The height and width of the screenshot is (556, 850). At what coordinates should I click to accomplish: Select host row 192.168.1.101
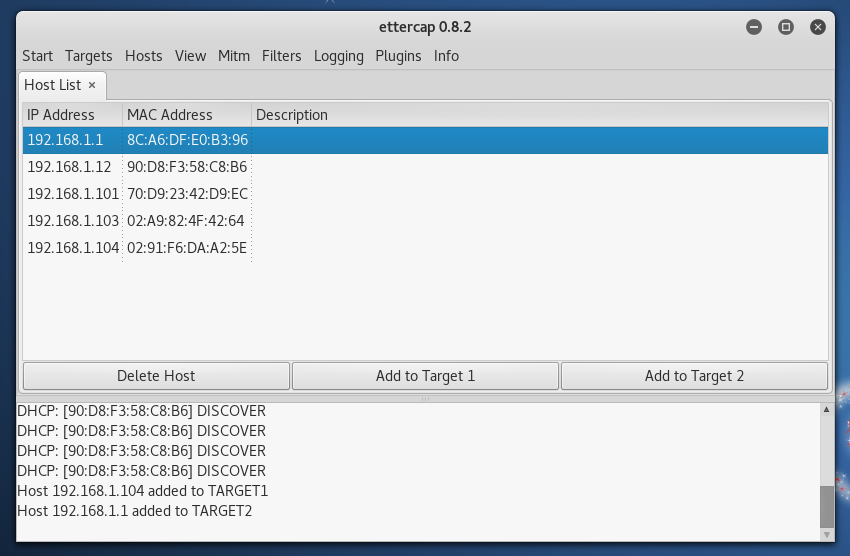426,194
